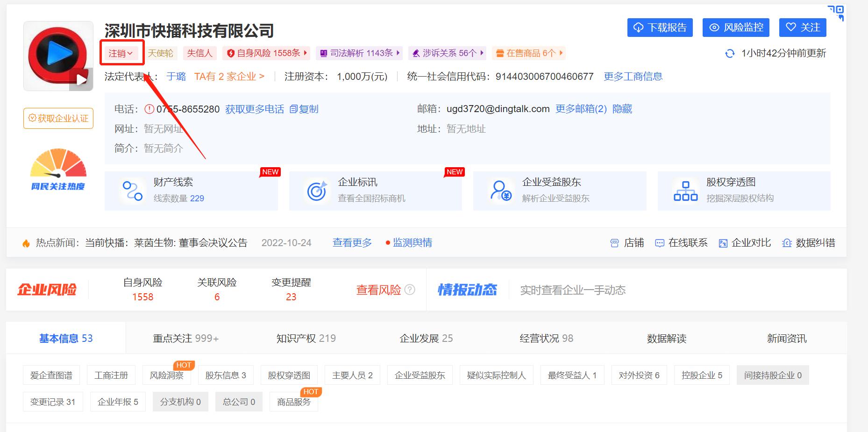The width and height of the screenshot is (868, 432).
Task: Hide the email via 隐藏 toggle
Action: pyautogui.click(x=621, y=109)
